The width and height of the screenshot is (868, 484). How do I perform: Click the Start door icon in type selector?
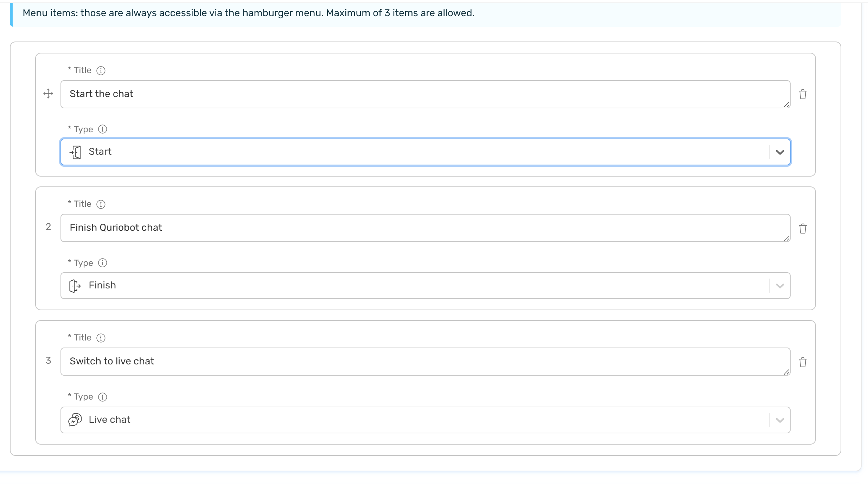point(75,152)
